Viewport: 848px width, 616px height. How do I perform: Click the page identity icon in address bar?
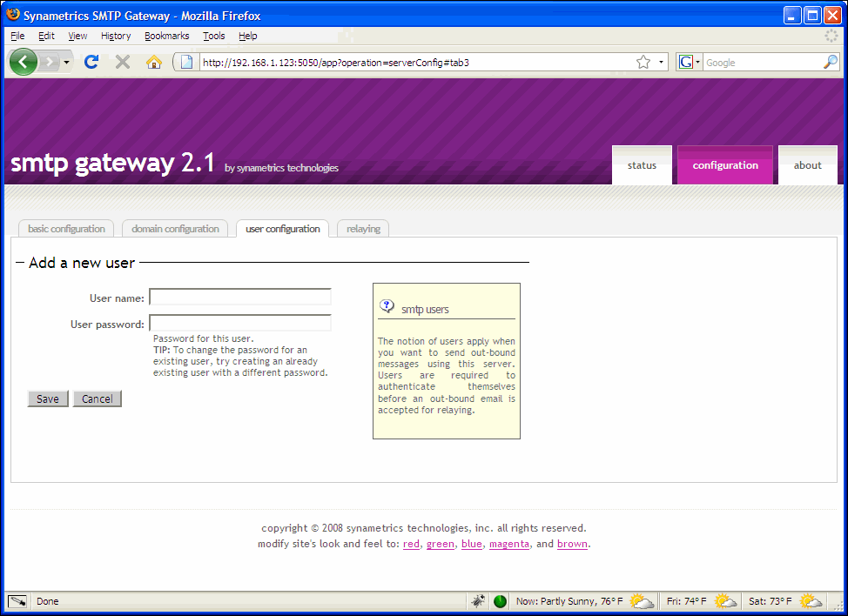(186, 62)
